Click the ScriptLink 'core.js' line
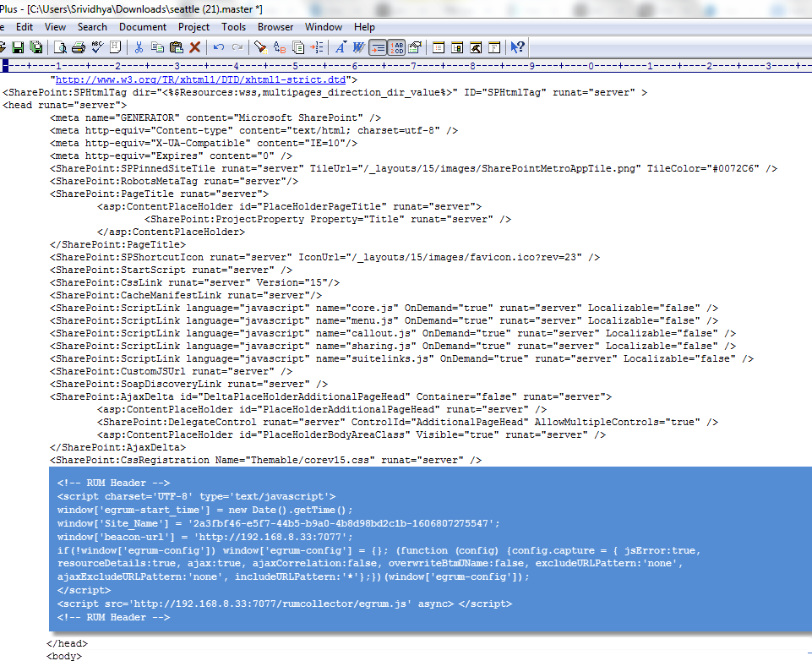The image size is (812, 661). 384,309
